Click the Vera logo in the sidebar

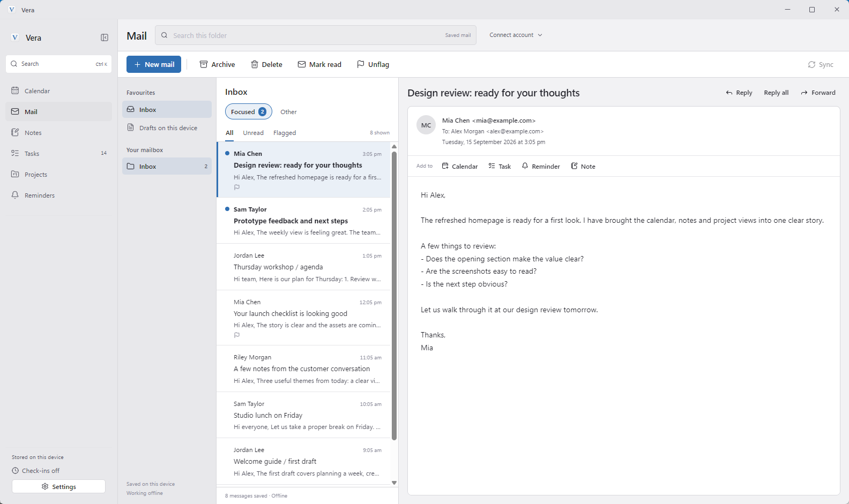pyautogui.click(x=15, y=37)
